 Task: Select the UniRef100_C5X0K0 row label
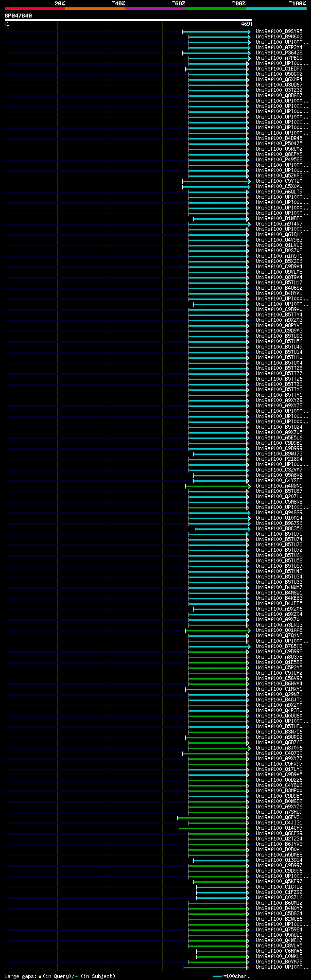click(279, 186)
